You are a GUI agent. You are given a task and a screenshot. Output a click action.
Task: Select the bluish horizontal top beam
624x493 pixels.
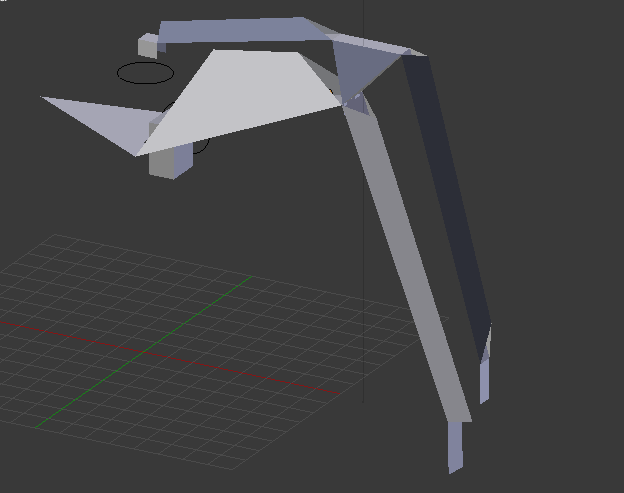pos(240,30)
